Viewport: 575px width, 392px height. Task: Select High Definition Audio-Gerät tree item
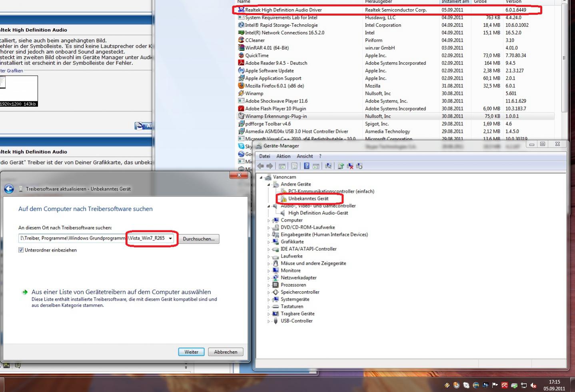coord(318,213)
